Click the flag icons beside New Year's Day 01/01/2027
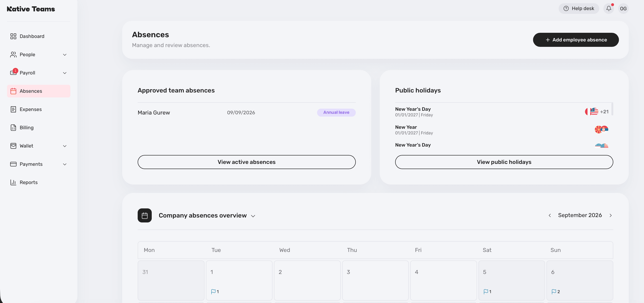 pyautogui.click(x=591, y=111)
